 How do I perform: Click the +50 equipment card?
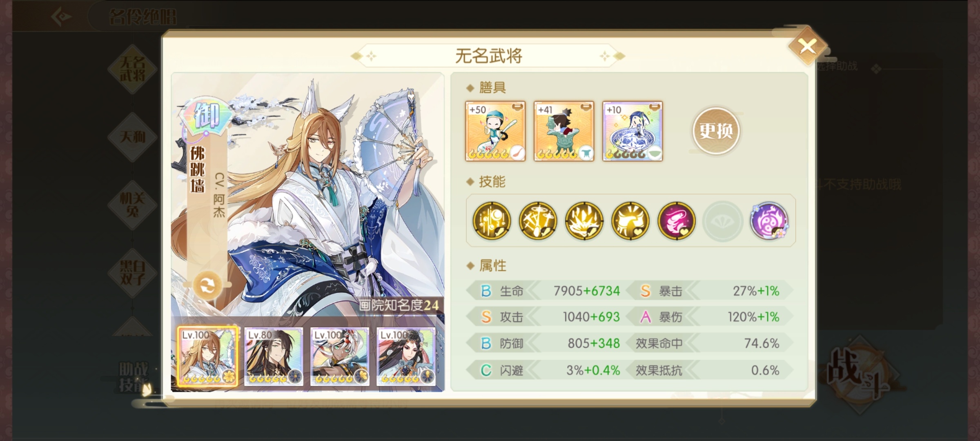(495, 131)
